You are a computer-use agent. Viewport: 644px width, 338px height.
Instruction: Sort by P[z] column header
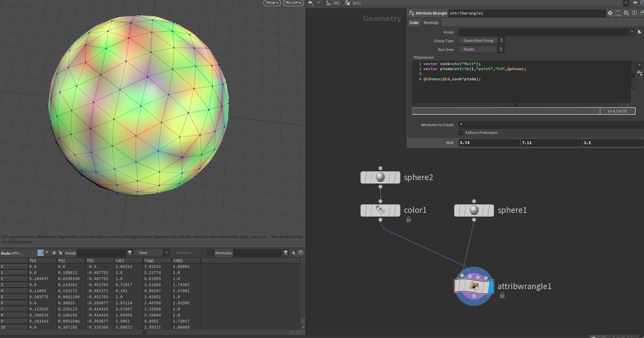[x=100, y=260]
